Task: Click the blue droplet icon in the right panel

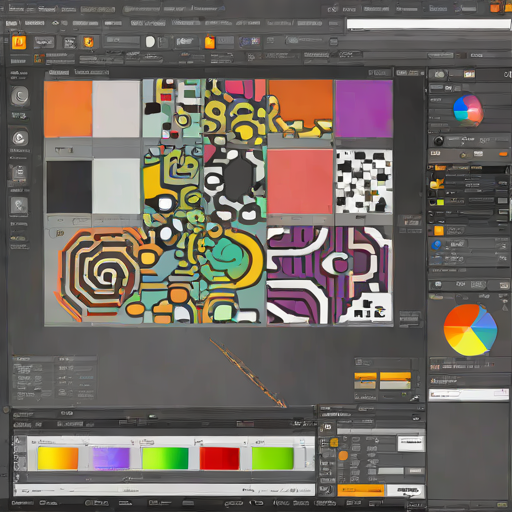Action: click(436, 245)
